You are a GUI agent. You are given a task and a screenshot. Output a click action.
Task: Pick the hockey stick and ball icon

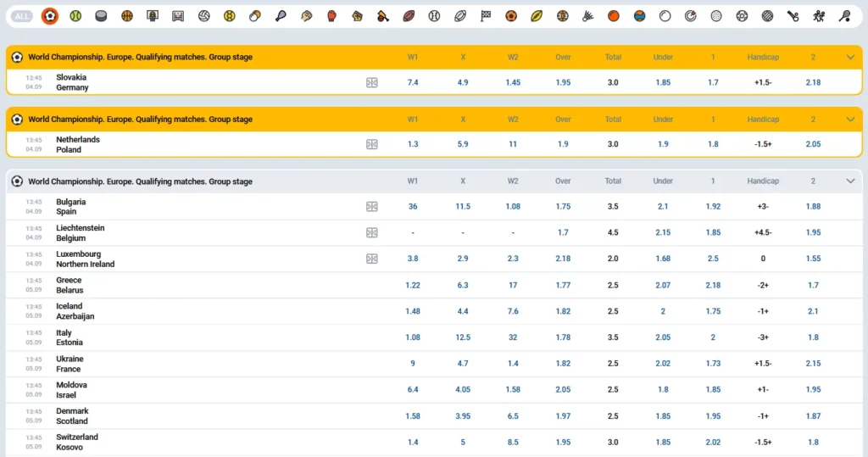coord(793,16)
